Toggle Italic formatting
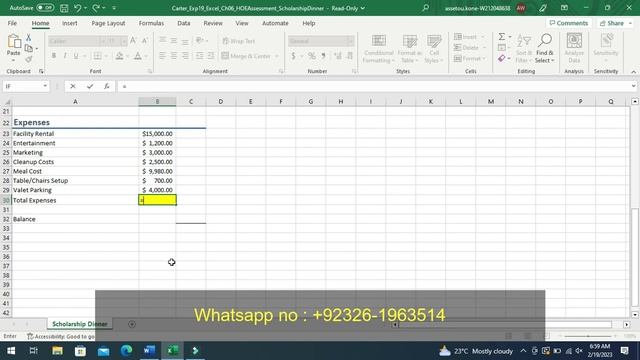 [64, 56]
